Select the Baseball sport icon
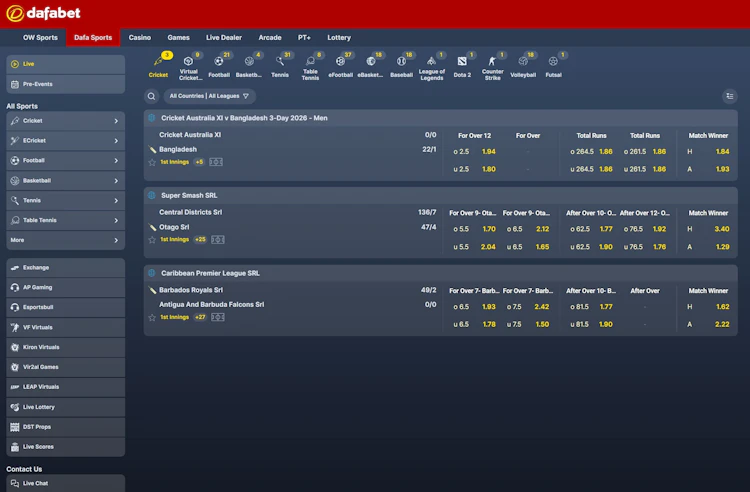The image size is (750, 492). click(x=401, y=66)
